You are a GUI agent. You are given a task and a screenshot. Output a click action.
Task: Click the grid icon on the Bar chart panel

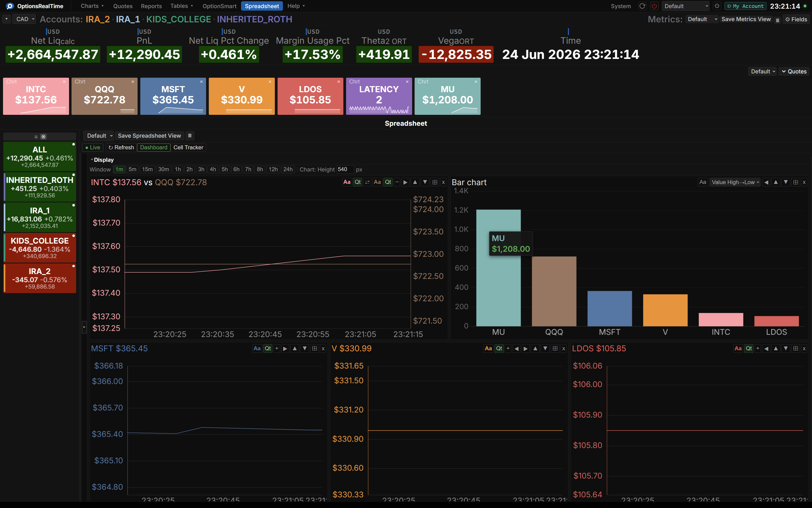pos(796,182)
